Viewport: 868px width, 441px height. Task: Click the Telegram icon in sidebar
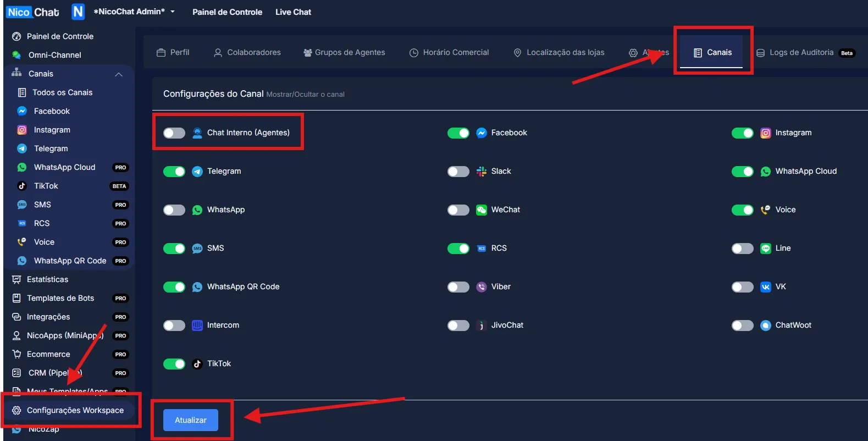22,148
